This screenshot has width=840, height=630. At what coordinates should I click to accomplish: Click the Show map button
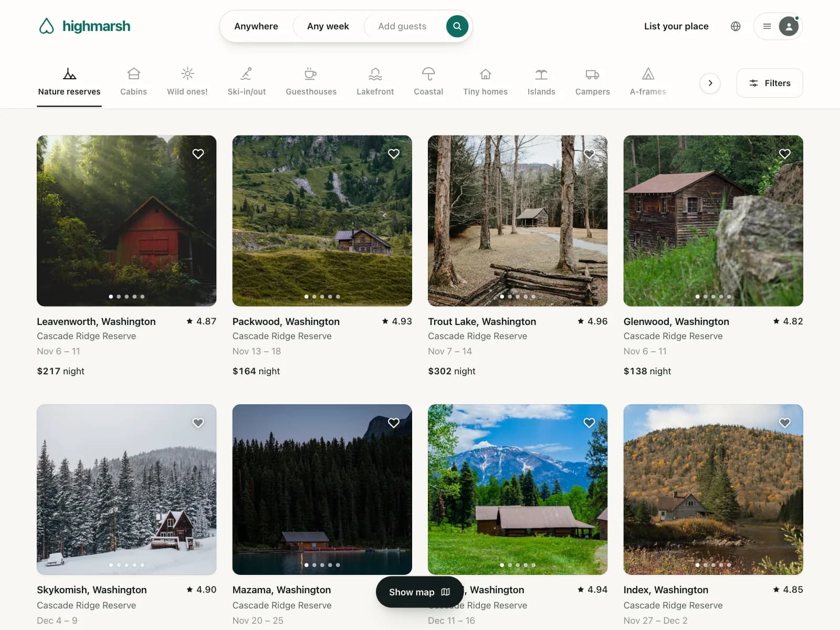[419, 592]
